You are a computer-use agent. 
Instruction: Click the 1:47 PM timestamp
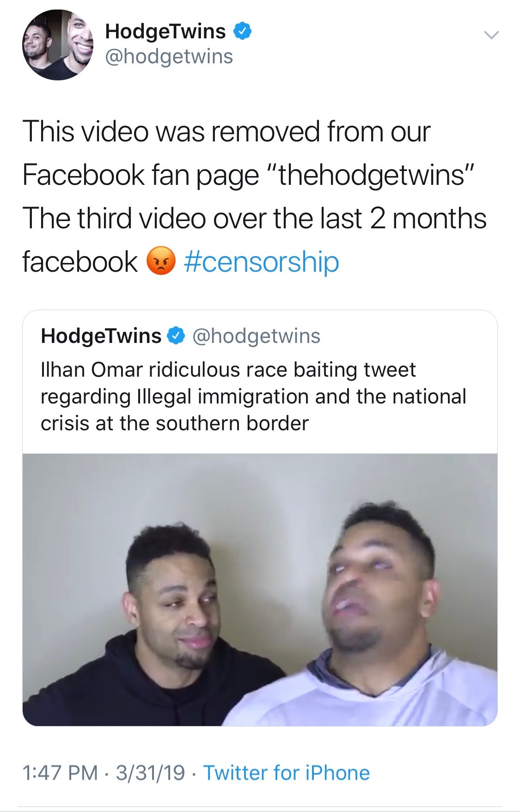click(x=60, y=773)
